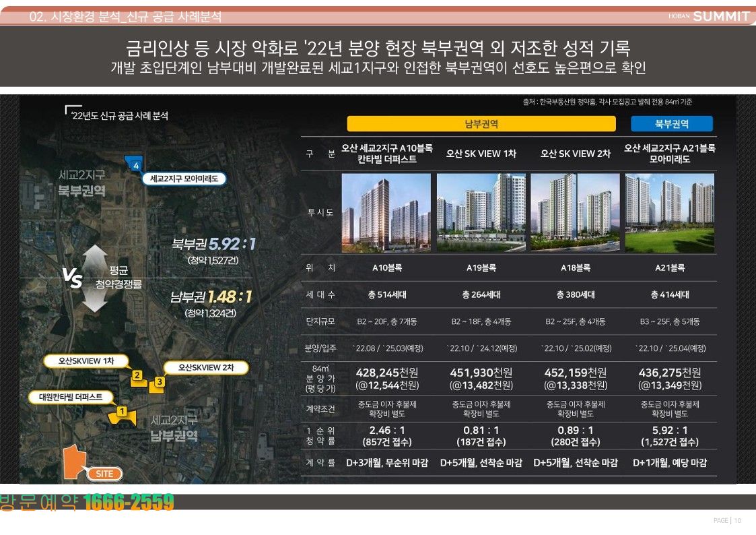Click the 오산 SK VIEW 2차 column header
This screenshot has width=756, height=535.
coord(575,154)
